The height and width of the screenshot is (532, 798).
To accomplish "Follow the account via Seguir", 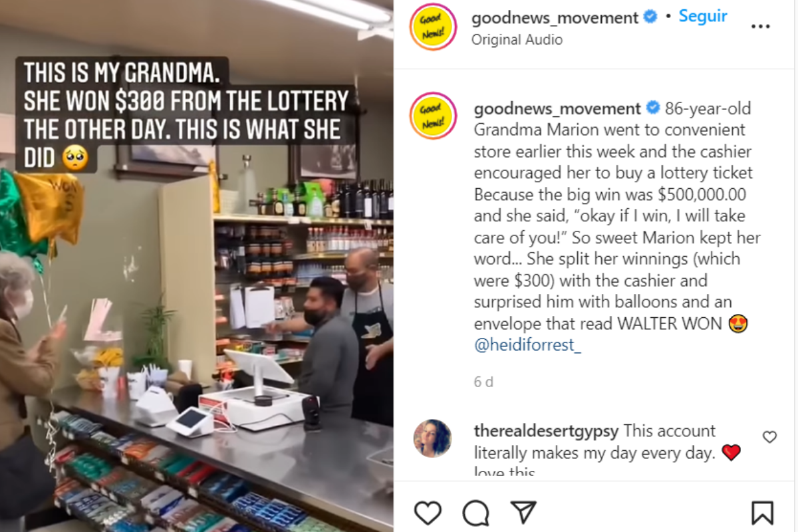I will tap(703, 16).
